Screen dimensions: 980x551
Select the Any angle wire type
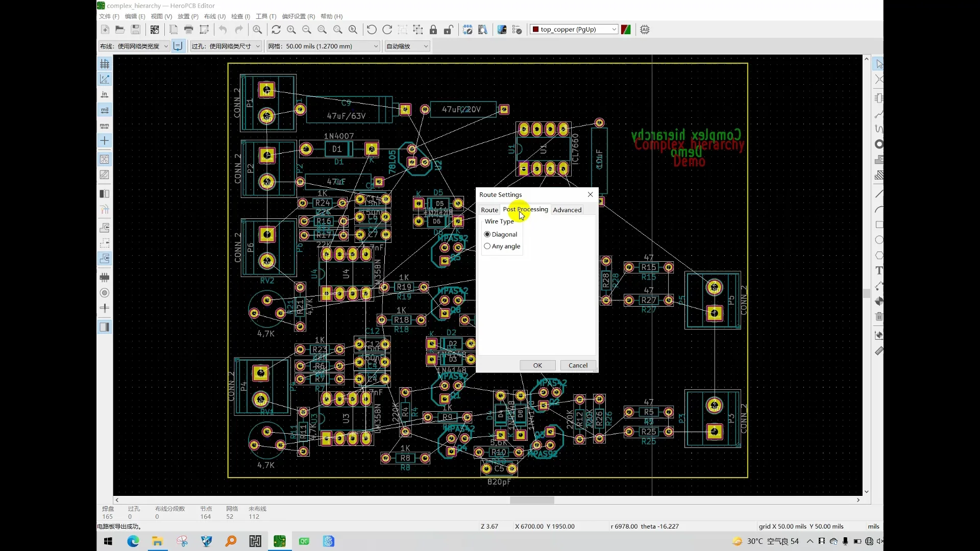coord(487,246)
